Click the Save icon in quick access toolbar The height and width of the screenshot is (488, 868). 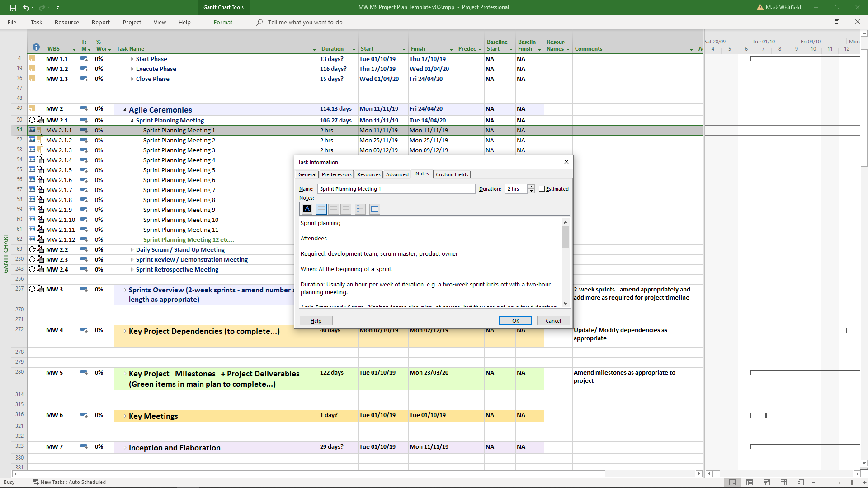pos(13,8)
